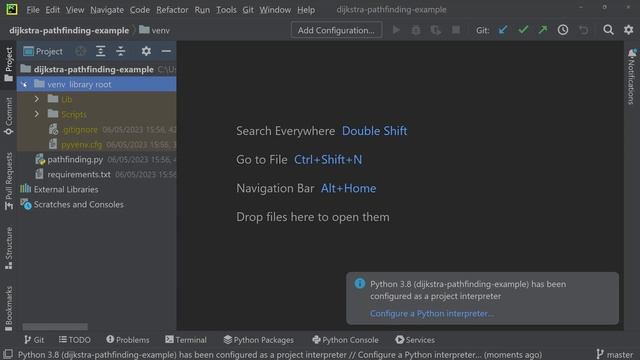Open the File menu

33,9
